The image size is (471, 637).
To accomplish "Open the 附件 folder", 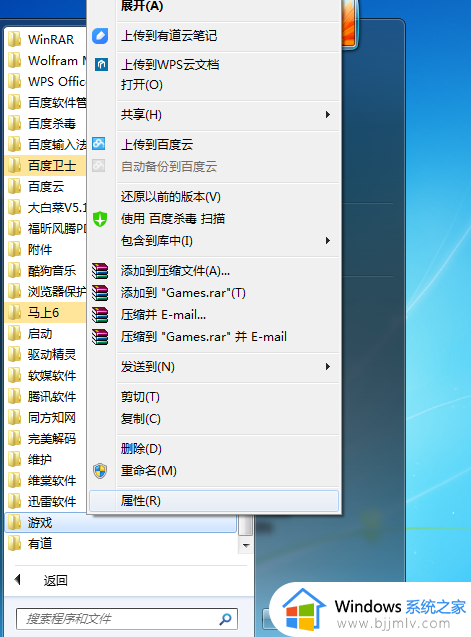I will click(x=46, y=249).
